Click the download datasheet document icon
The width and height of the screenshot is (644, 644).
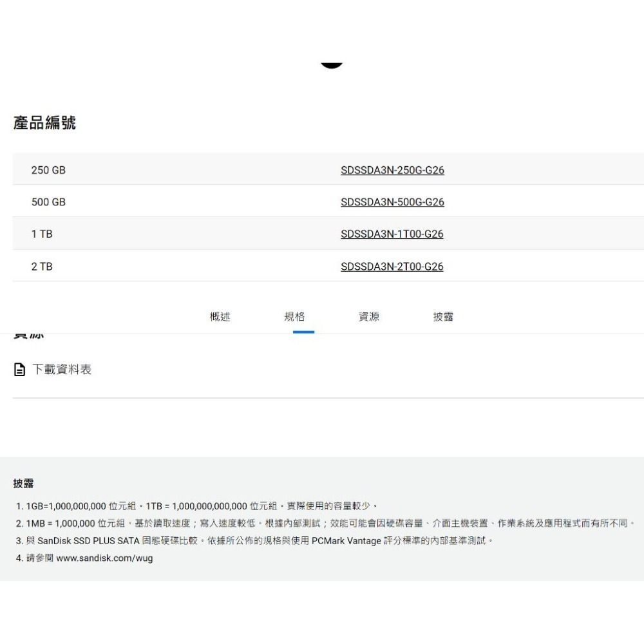(19, 369)
